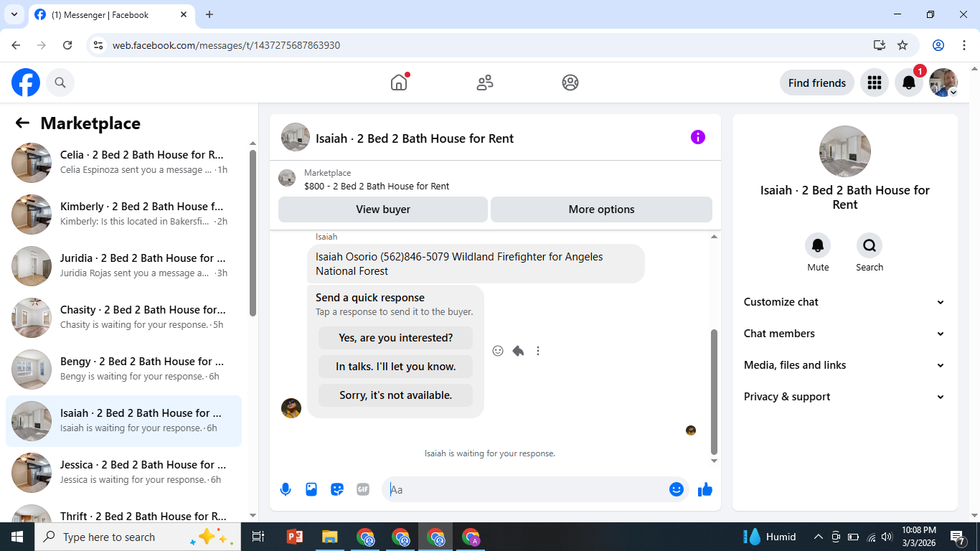This screenshot has height=551, width=980.
Task: Open the Facebook search magnifier
Action: pos(60,83)
